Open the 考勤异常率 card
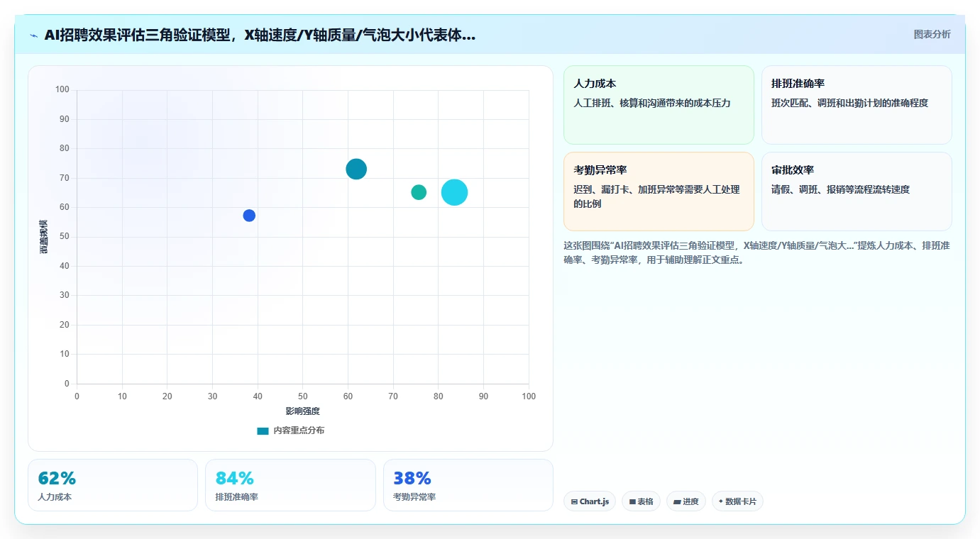 click(659, 191)
